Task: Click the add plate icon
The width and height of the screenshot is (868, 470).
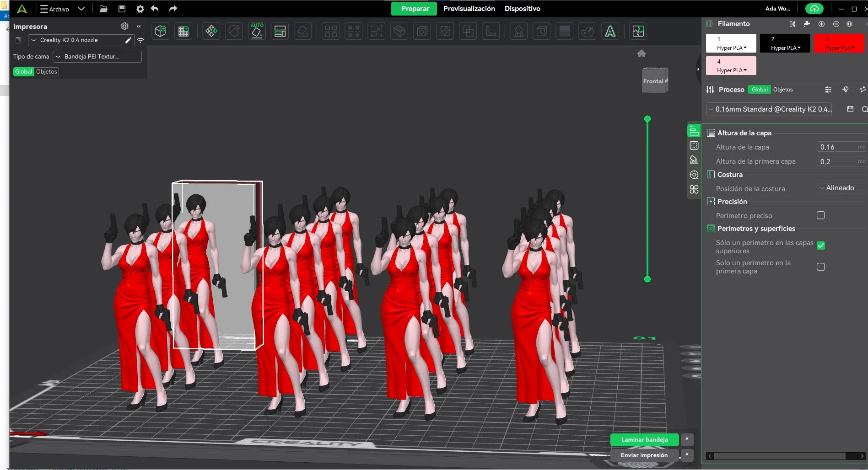Action: click(183, 31)
